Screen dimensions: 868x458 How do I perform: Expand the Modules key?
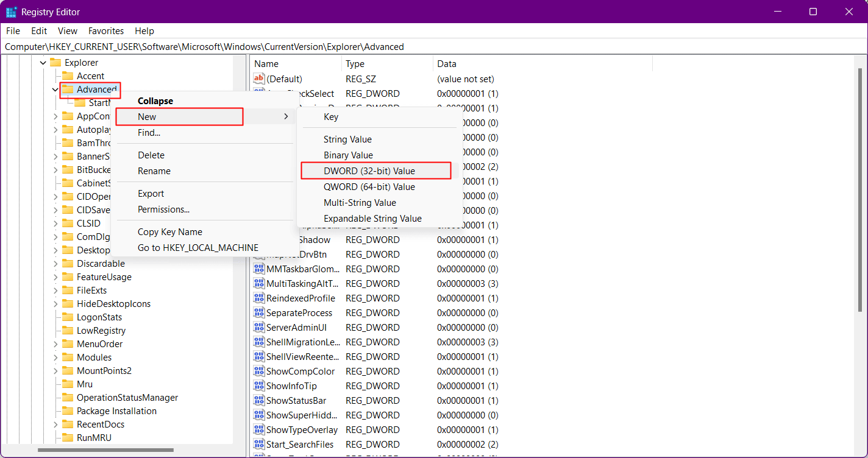(x=55, y=357)
